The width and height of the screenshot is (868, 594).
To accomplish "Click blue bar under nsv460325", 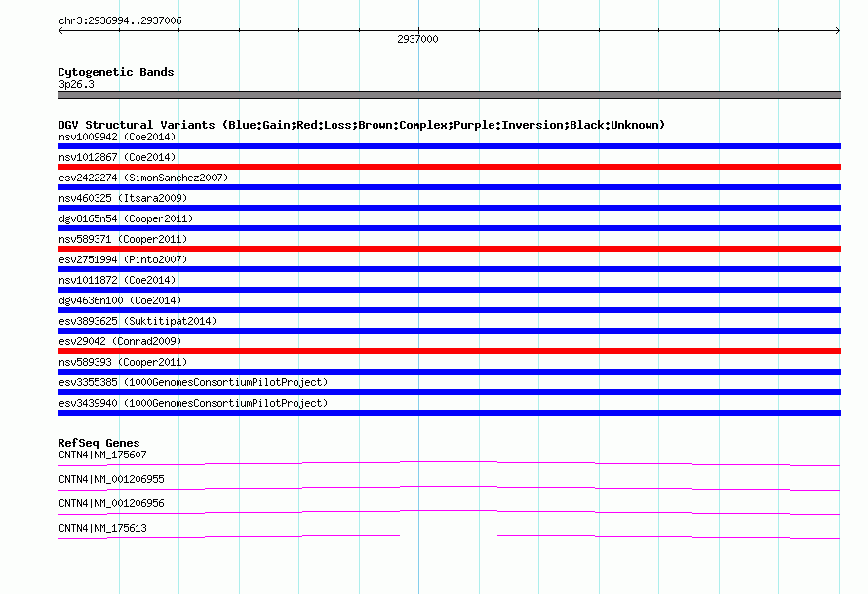I will tap(449, 208).
